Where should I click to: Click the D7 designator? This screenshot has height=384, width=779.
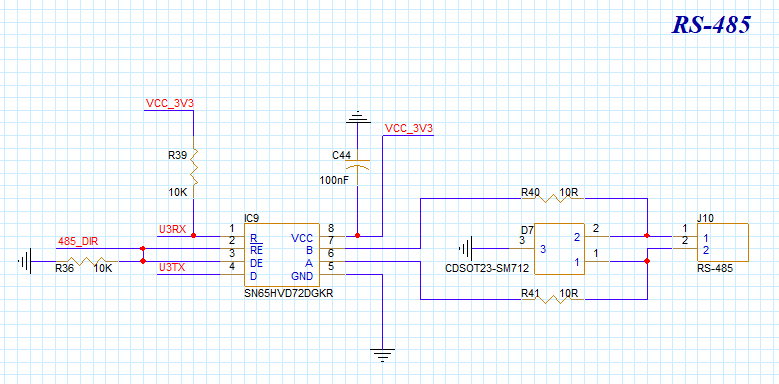click(526, 230)
